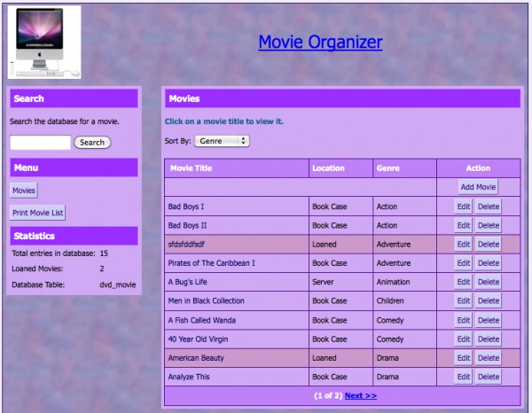The width and height of the screenshot is (532, 413).
Task: Delete the Bad Boys II entry
Action: point(489,226)
